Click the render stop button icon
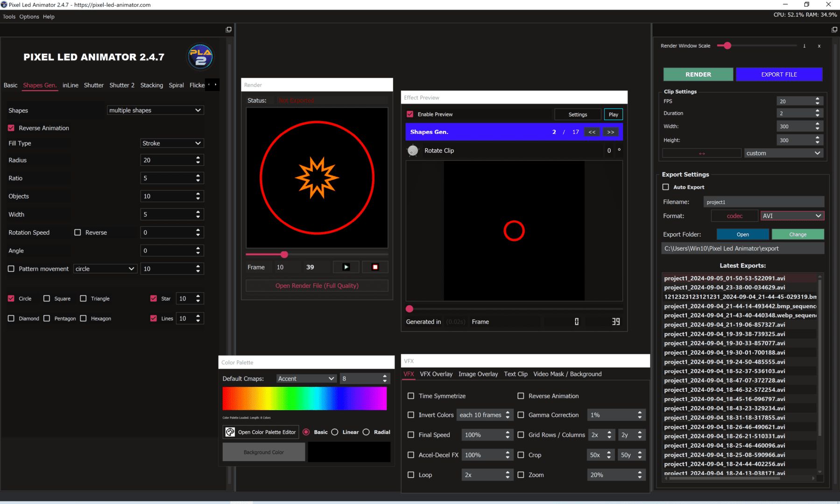Image resolution: width=840 pixels, height=504 pixels. click(375, 267)
